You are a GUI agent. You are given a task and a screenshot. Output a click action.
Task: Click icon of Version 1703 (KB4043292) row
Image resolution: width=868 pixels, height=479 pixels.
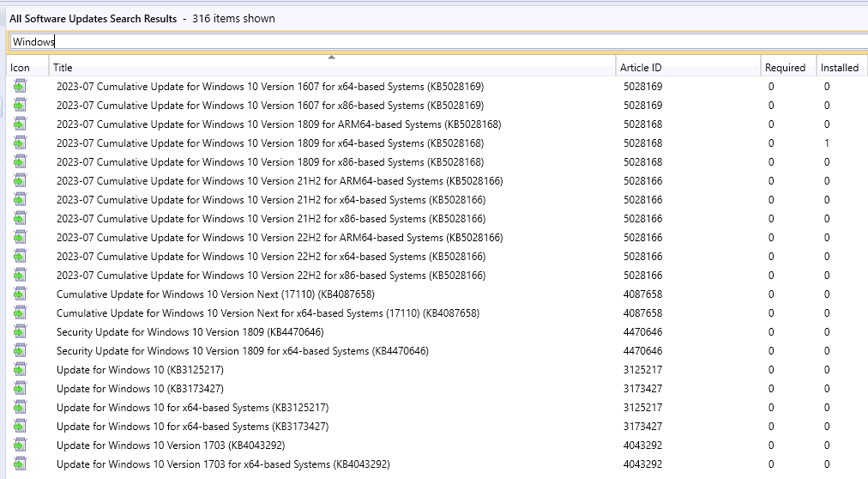click(20, 446)
